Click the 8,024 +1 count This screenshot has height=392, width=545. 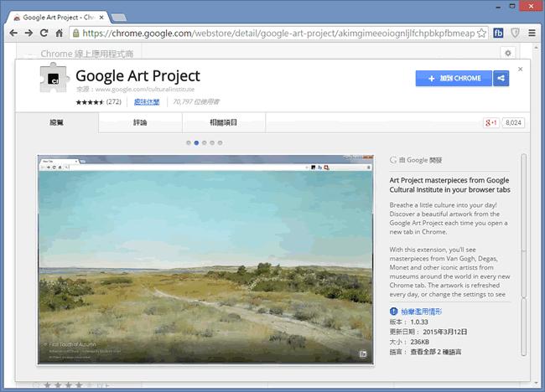[513, 122]
